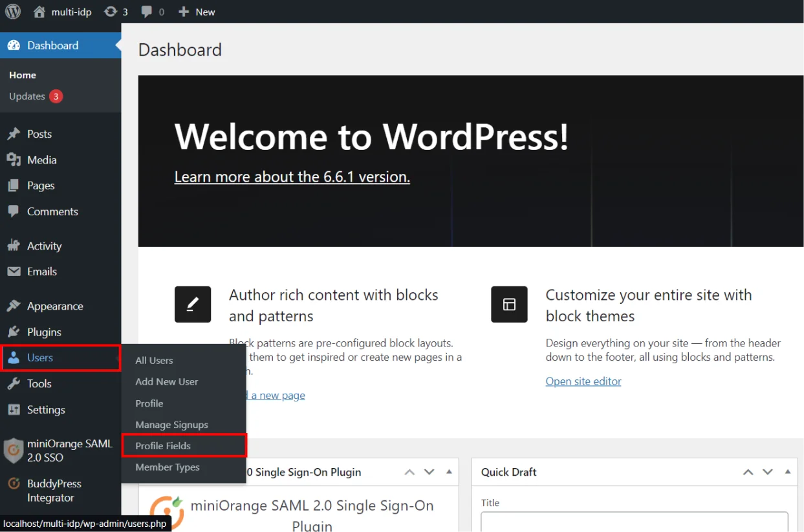The height and width of the screenshot is (532, 804).
Task: Move Single Sign-On Plugin widget up
Action: pyautogui.click(x=409, y=472)
